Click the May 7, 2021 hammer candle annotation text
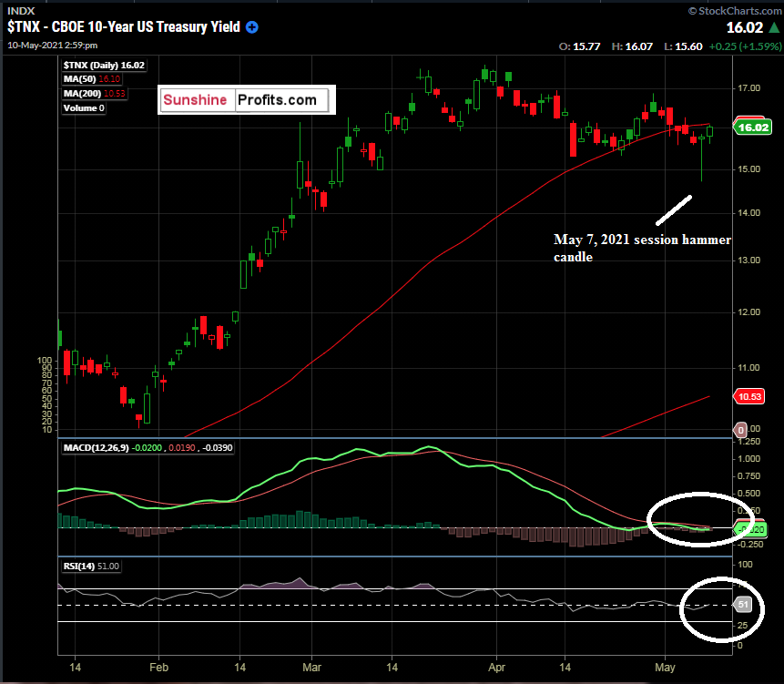This screenshot has height=684, width=784. (x=642, y=248)
